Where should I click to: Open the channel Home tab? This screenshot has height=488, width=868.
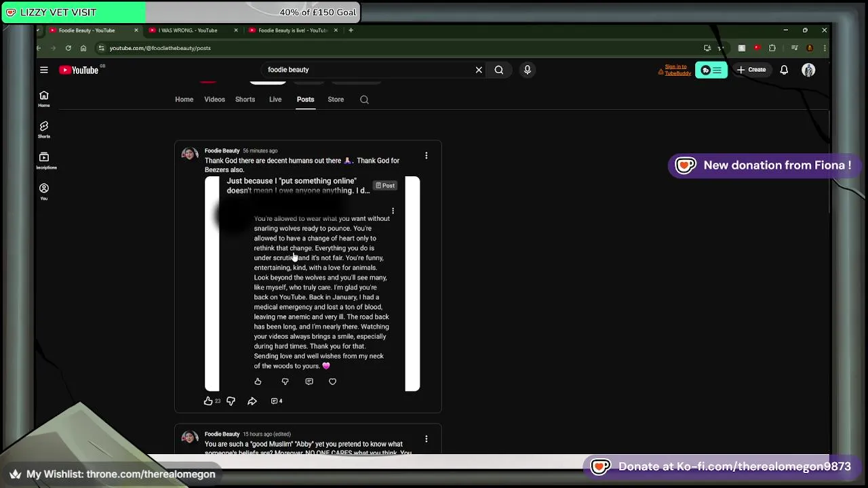(x=184, y=100)
